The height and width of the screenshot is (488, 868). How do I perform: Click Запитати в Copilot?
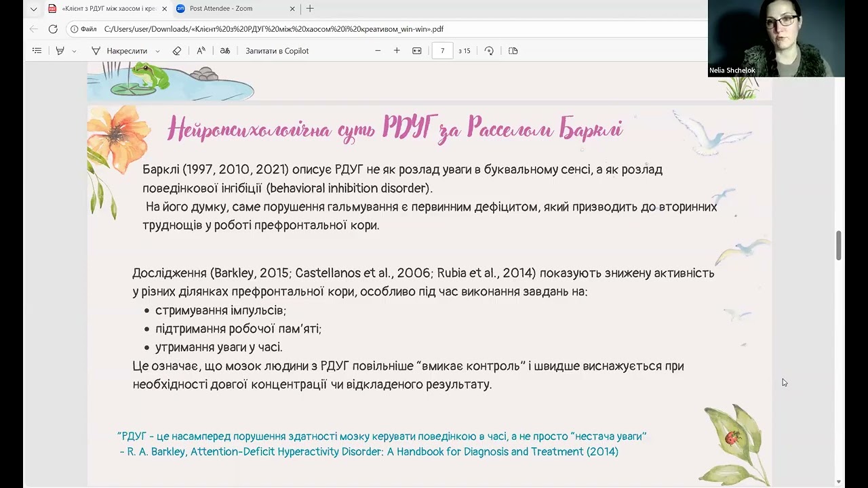277,51
